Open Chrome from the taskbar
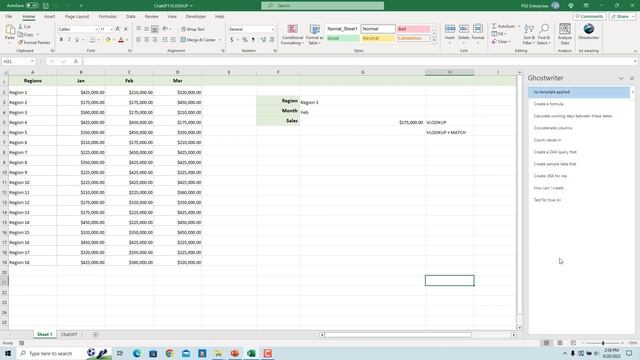This screenshot has height=360, width=640. [x=169, y=353]
